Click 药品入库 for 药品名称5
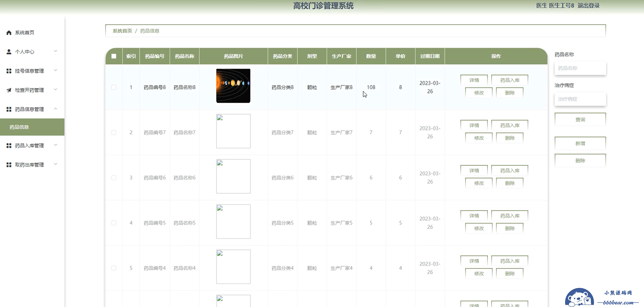Viewport: 644px width, 307px height. pyautogui.click(x=510, y=216)
